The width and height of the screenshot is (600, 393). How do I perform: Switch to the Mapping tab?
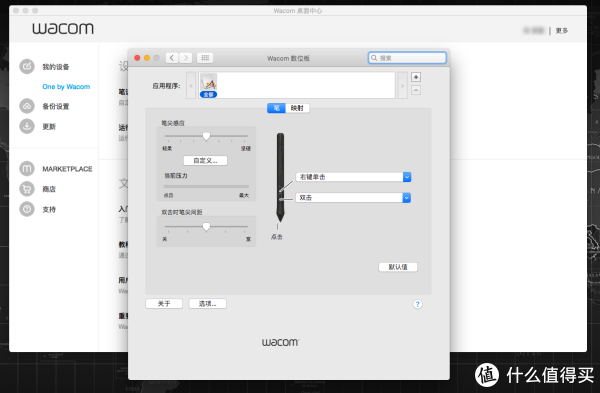pyautogui.click(x=297, y=108)
